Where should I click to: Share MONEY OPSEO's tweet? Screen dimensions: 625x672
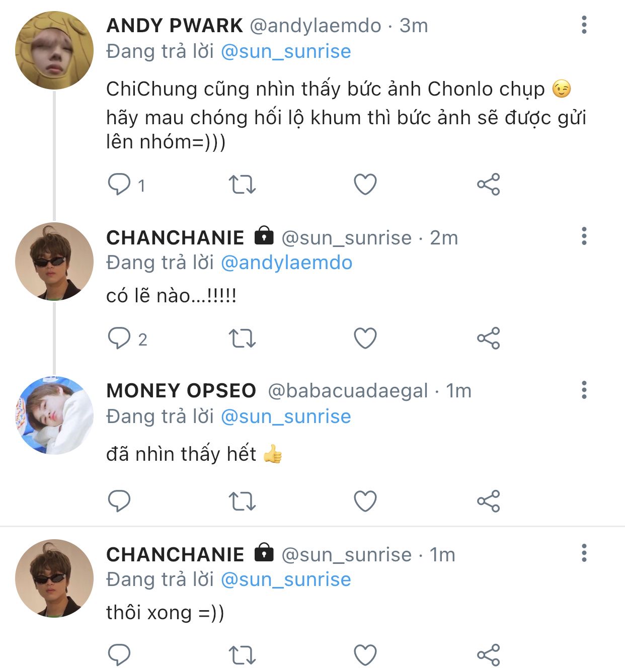point(488,501)
